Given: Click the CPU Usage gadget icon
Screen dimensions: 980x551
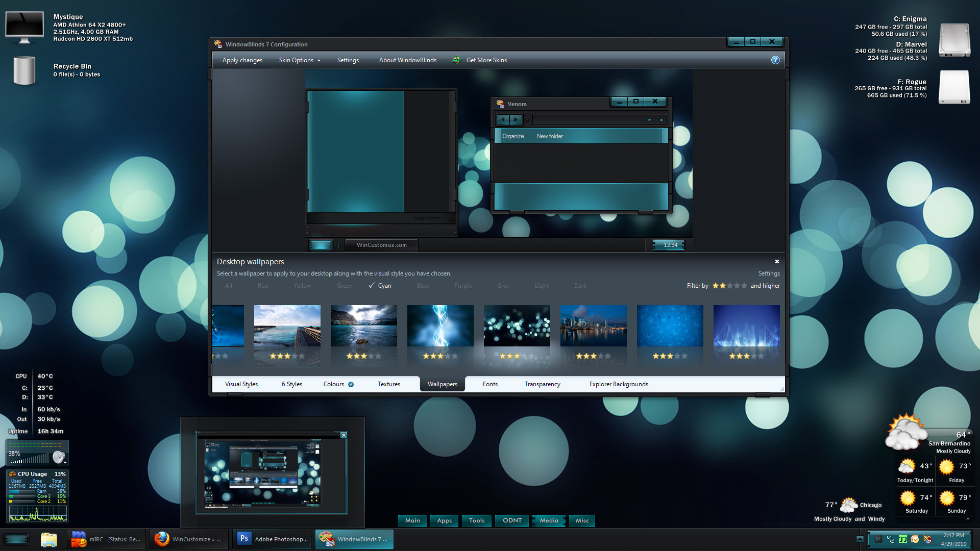Looking at the screenshot, I should coord(12,474).
